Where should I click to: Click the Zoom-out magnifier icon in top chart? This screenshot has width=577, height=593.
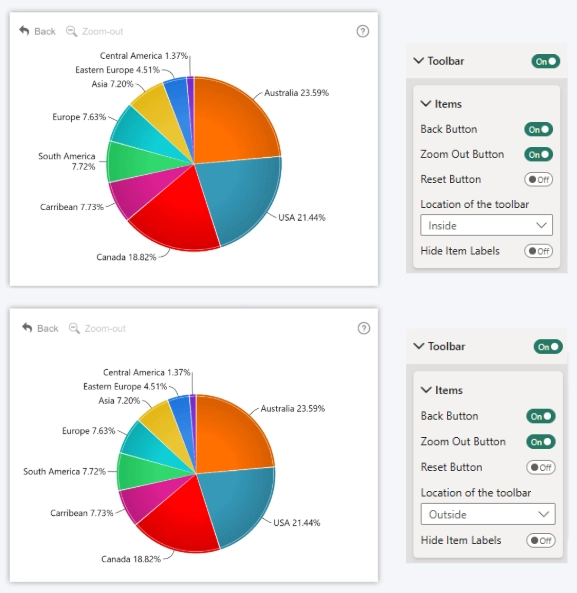(x=71, y=31)
